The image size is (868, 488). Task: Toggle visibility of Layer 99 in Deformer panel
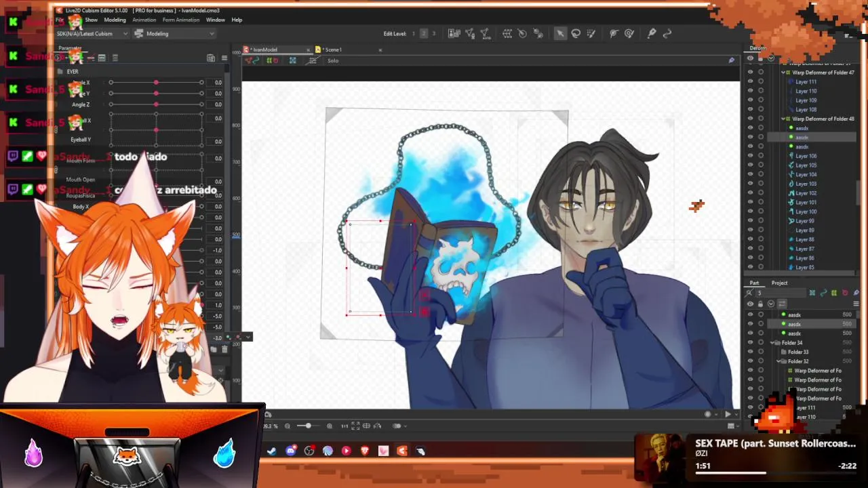[x=750, y=221]
